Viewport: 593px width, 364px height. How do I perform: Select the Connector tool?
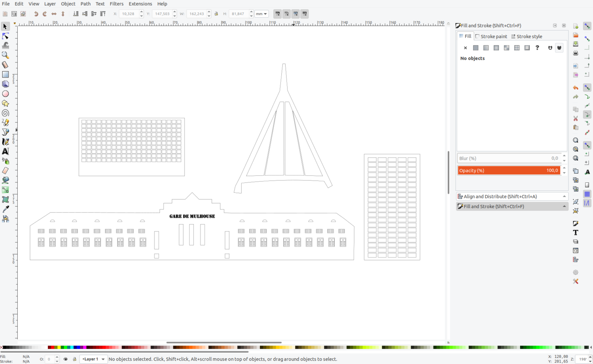click(x=5, y=219)
